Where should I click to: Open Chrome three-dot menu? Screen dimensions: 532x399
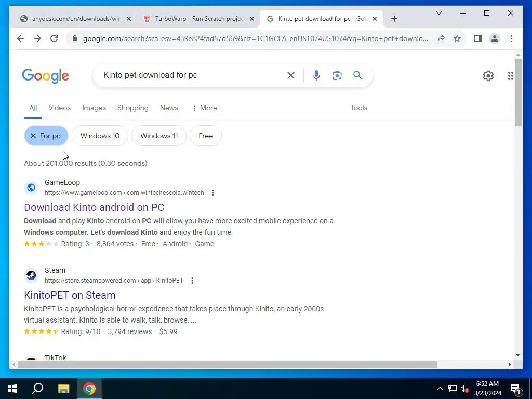511,38
